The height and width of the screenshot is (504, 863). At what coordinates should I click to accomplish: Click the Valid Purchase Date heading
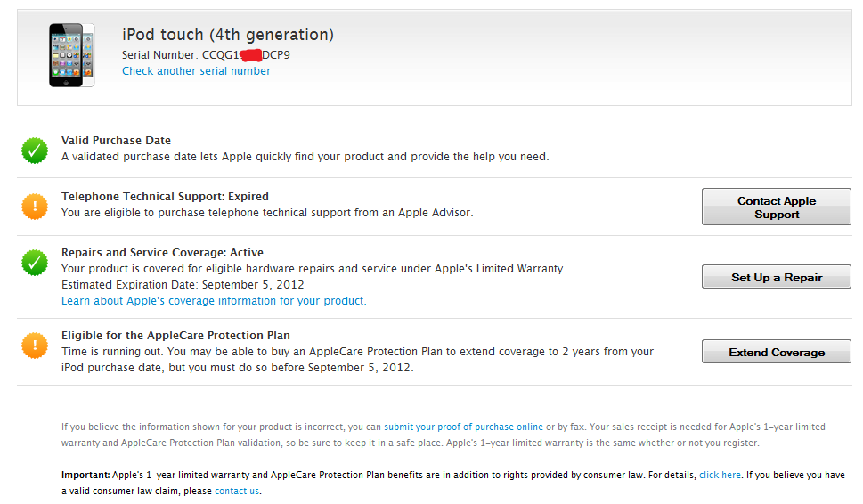coord(116,141)
